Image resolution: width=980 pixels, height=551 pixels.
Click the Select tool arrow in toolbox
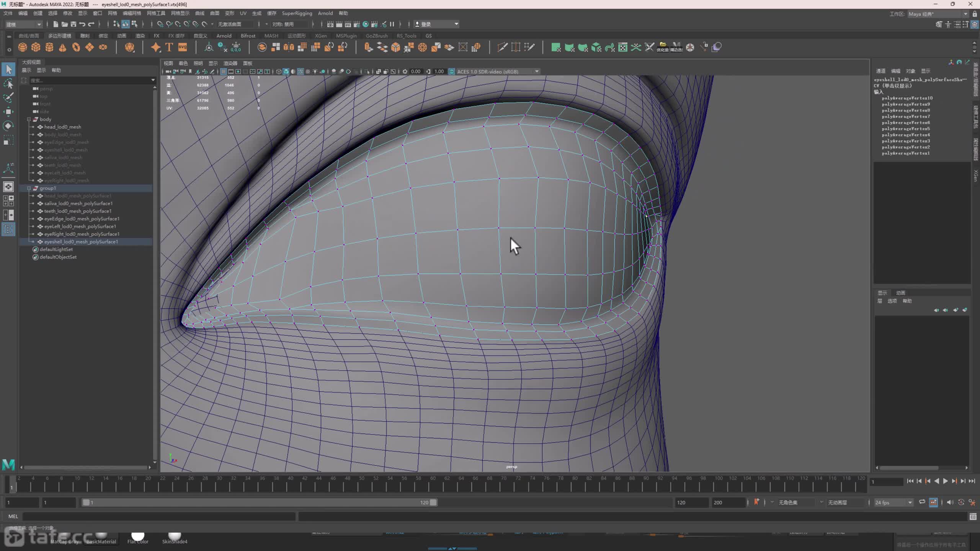click(x=8, y=70)
